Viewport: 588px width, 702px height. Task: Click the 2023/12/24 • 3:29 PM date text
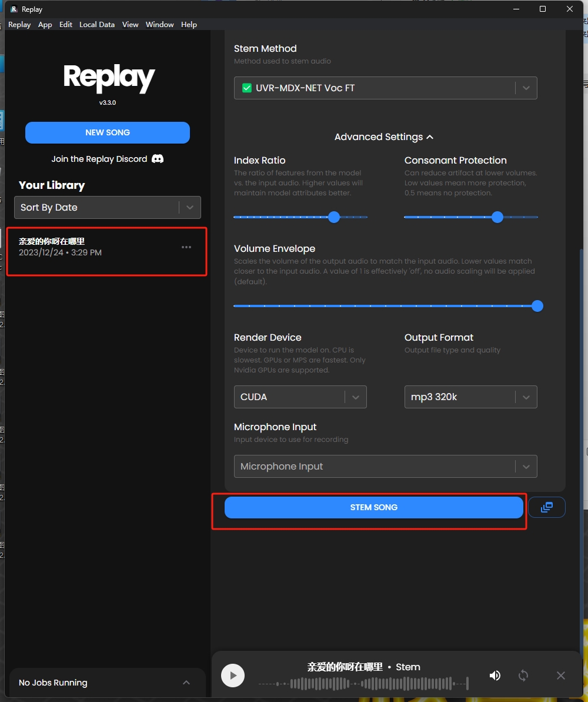point(60,252)
